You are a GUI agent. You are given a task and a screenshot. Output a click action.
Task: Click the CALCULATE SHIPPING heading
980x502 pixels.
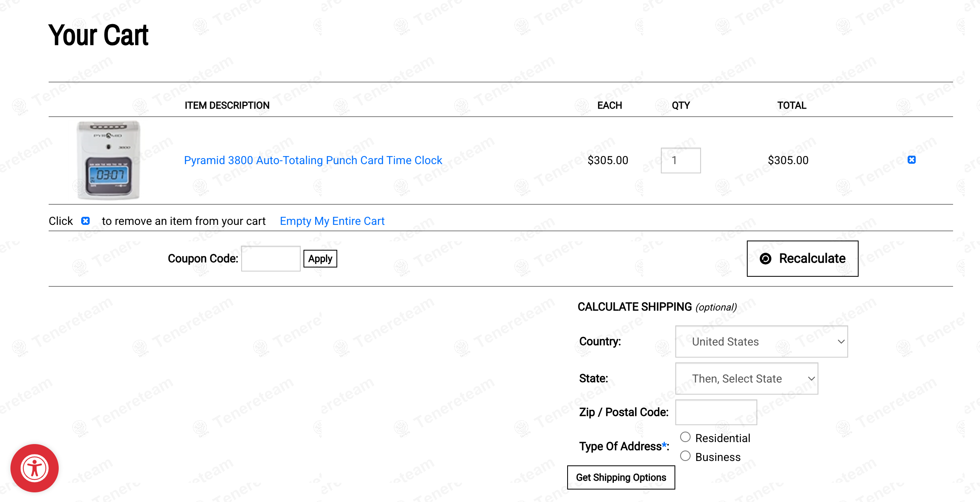coord(635,307)
